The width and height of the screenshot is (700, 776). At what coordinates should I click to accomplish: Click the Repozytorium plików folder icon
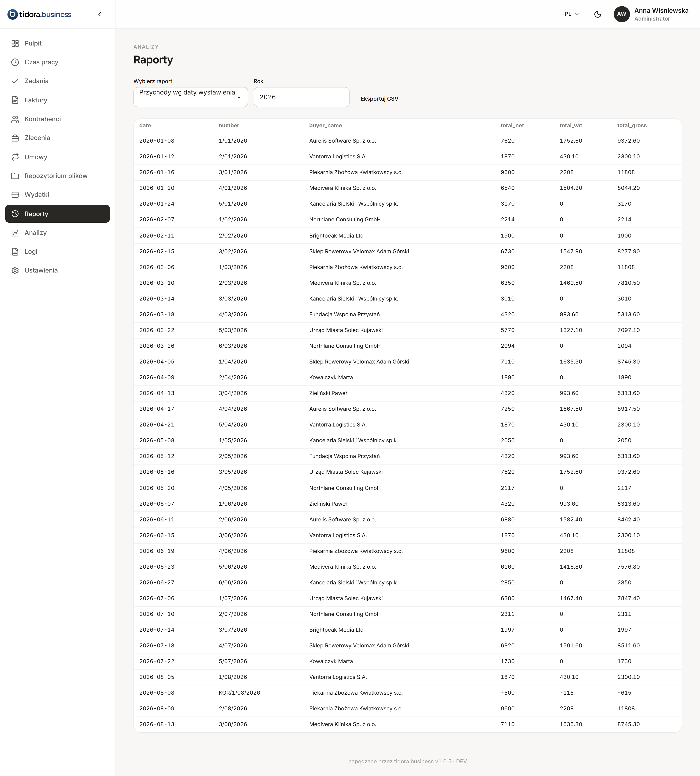coord(15,176)
